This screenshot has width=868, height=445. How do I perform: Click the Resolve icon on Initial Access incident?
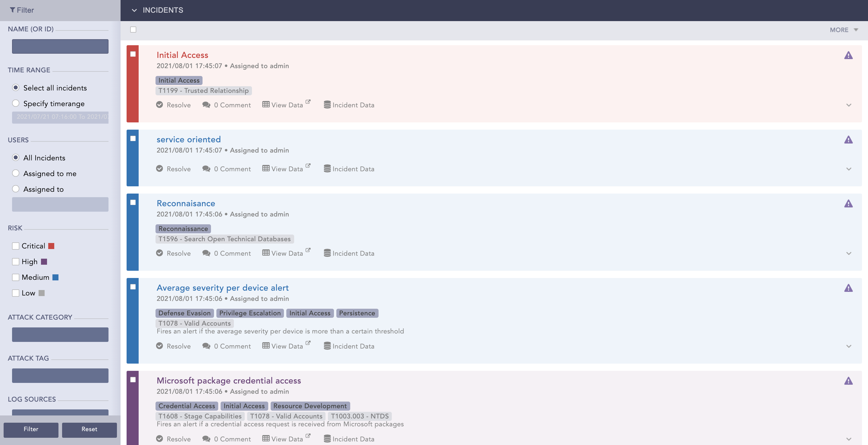(x=160, y=105)
